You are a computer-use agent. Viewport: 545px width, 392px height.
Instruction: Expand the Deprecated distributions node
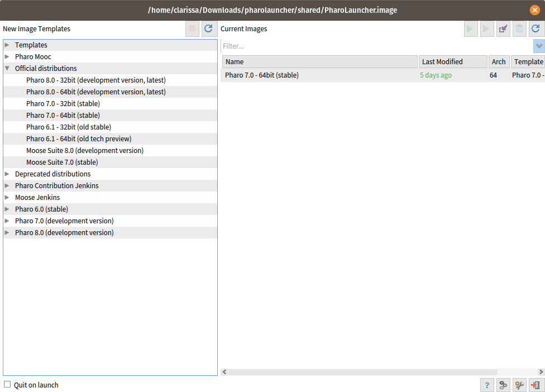click(x=7, y=174)
